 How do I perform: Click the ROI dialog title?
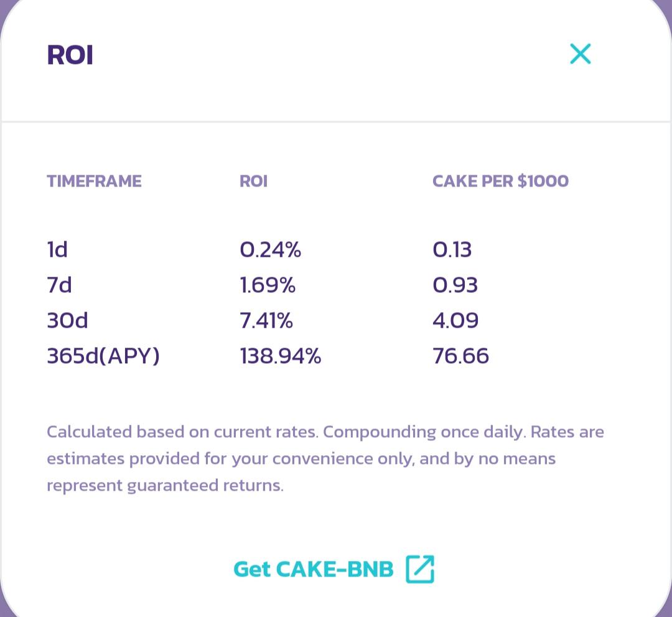pyautogui.click(x=70, y=55)
